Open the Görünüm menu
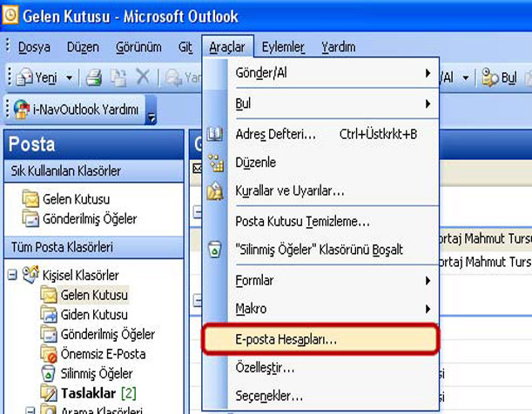This screenshot has height=414, width=532. click(x=138, y=47)
